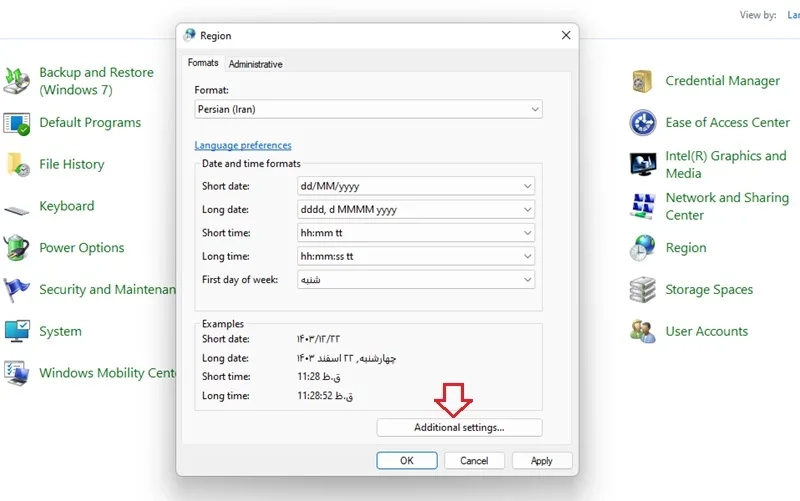Image resolution: width=800 pixels, height=501 pixels.
Task: Open Region globe icon in Control Panel
Action: 643,248
